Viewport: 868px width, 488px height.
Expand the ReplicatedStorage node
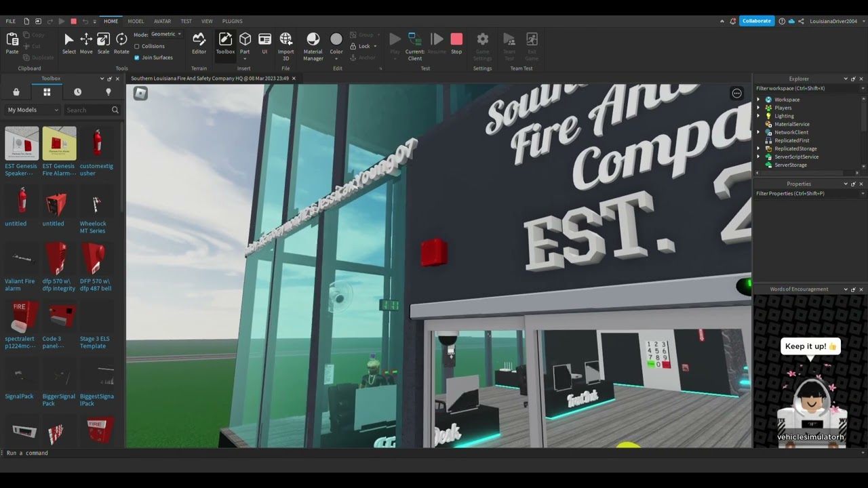(x=759, y=148)
